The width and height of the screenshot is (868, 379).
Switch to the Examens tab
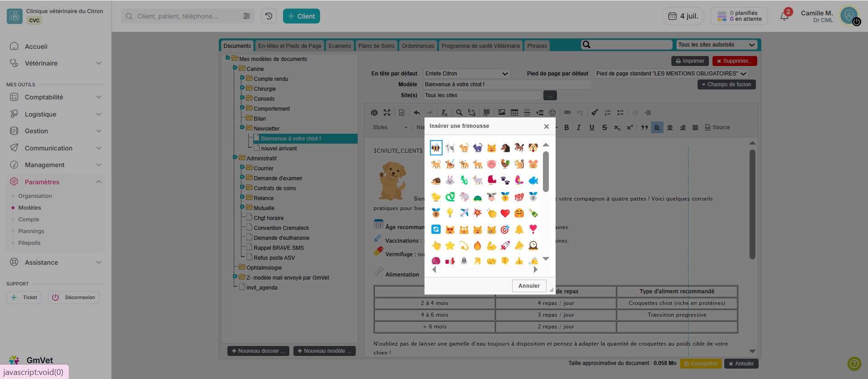[x=340, y=46]
